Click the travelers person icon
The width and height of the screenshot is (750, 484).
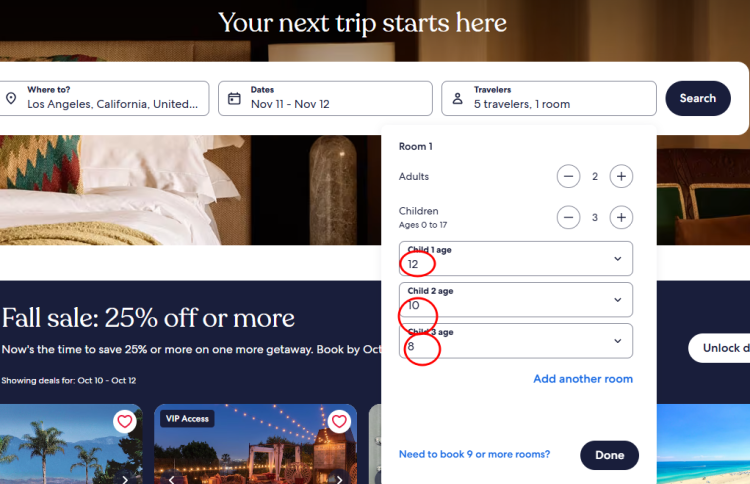point(457,98)
